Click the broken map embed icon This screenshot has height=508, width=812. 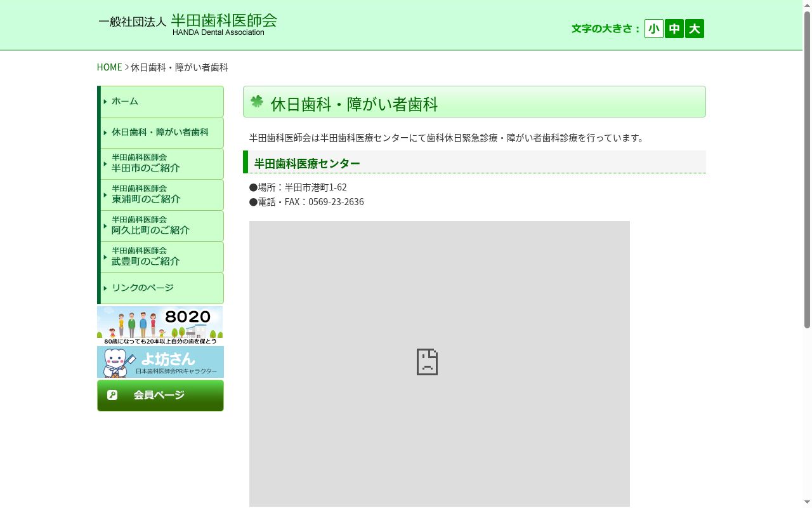(427, 361)
